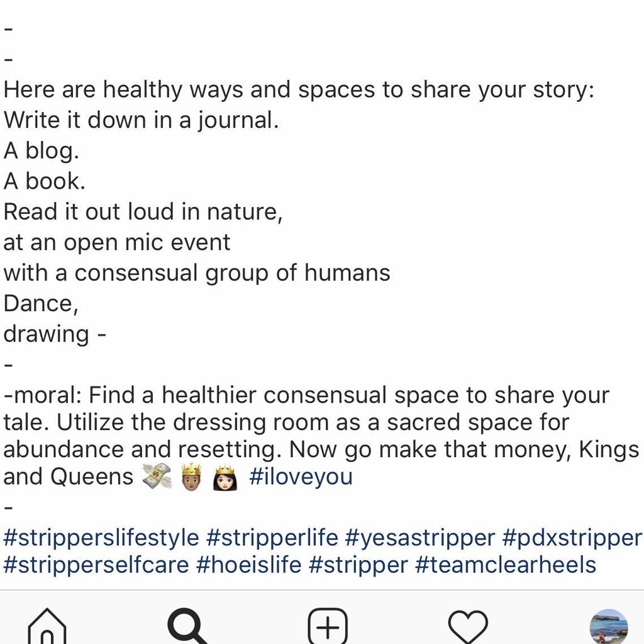The width and height of the screenshot is (644, 644).
Task: Open the #stripperlife hashtag
Action: (272, 538)
